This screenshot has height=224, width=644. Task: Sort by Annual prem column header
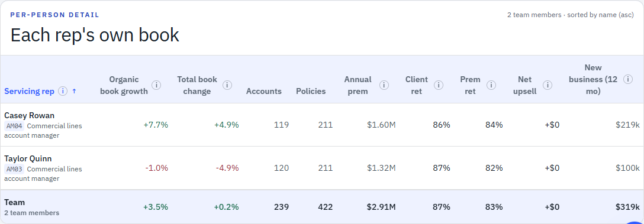[x=358, y=85]
